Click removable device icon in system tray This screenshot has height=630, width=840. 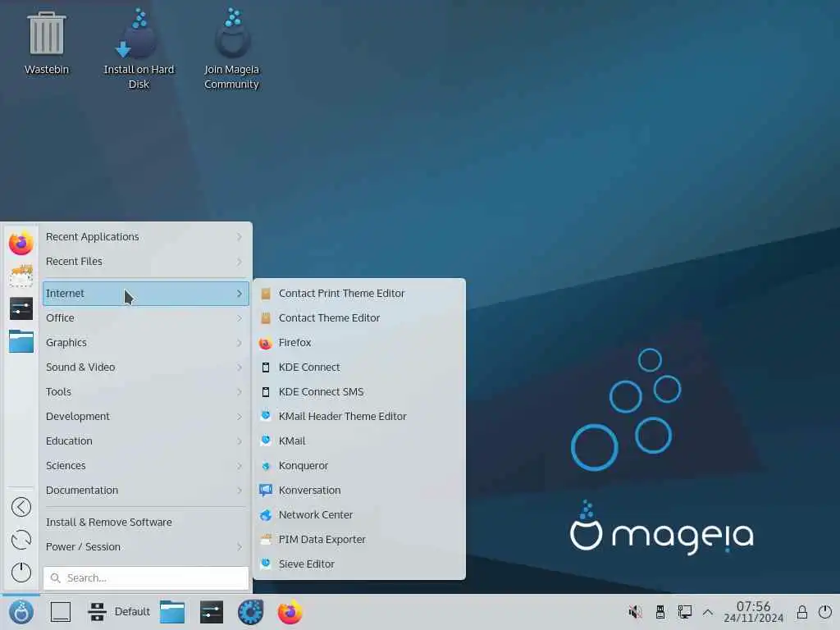[x=660, y=612]
